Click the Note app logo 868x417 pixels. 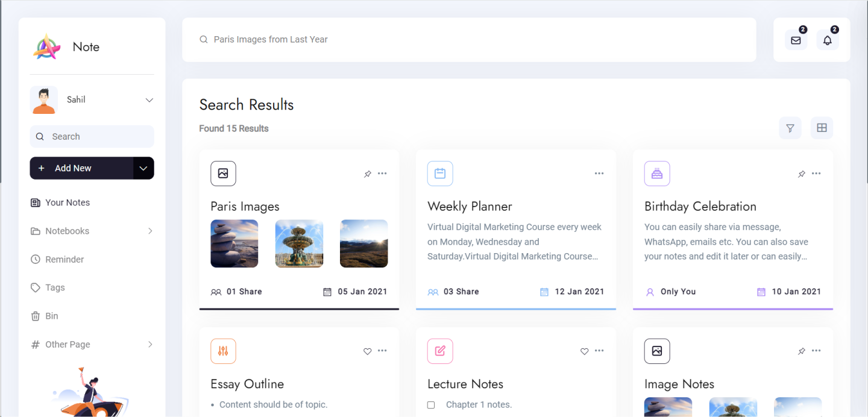[47, 47]
